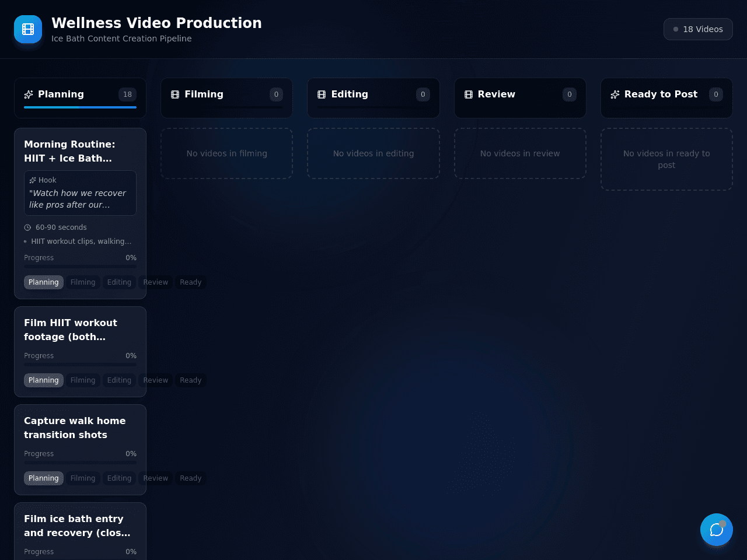Select the Planning column header
The image size is (747, 560).
80,98
